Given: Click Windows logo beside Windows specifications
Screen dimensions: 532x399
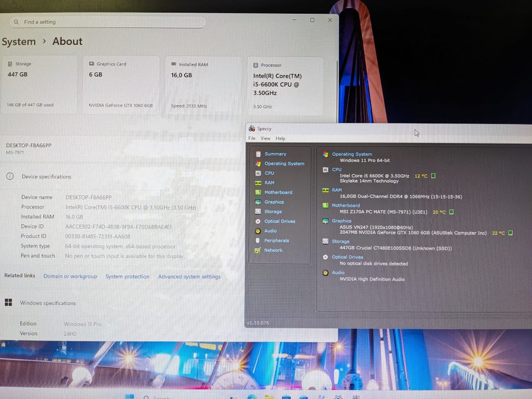Looking at the screenshot, I should [x=8, y=302].
